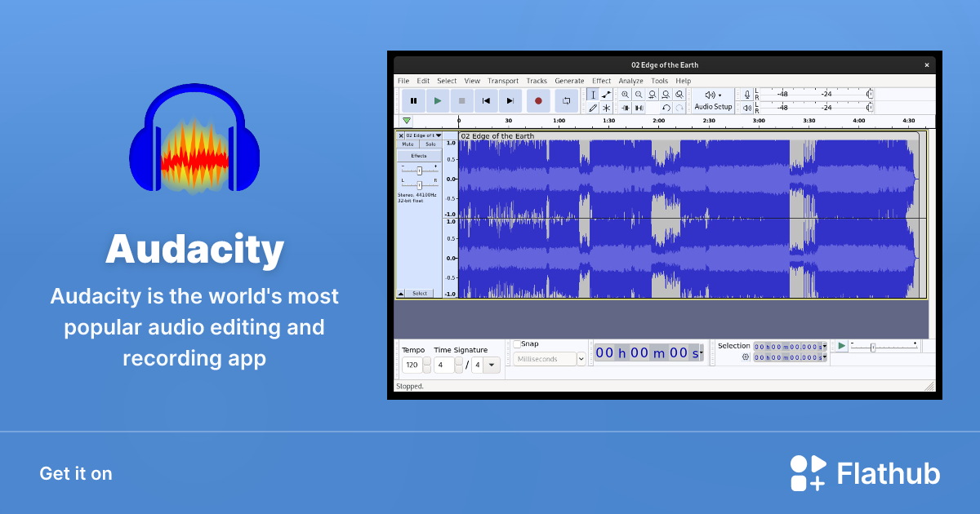Enable Loop playback button
980x514 pixels.
[568, 100]
